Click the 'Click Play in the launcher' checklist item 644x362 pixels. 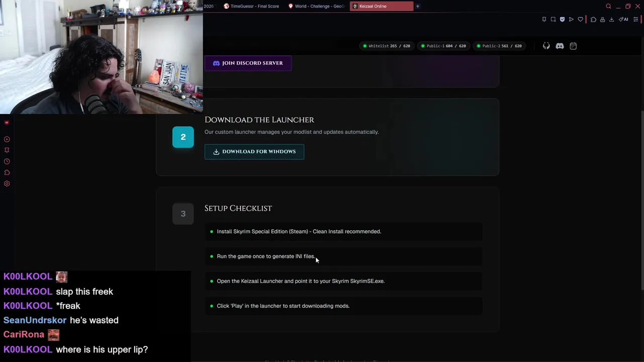click(344, 306)
